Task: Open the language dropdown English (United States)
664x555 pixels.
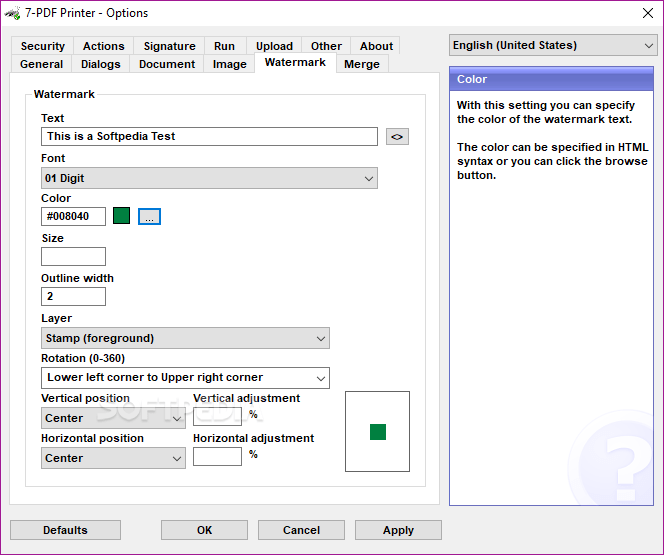Action: [x=553, y=45]
